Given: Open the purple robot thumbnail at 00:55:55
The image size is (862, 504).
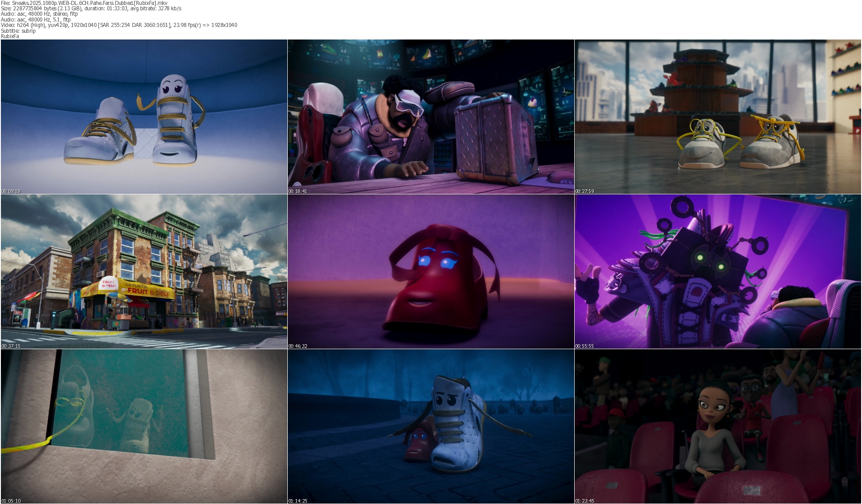Looking at the screenshot, I should [x=718, y=272].
